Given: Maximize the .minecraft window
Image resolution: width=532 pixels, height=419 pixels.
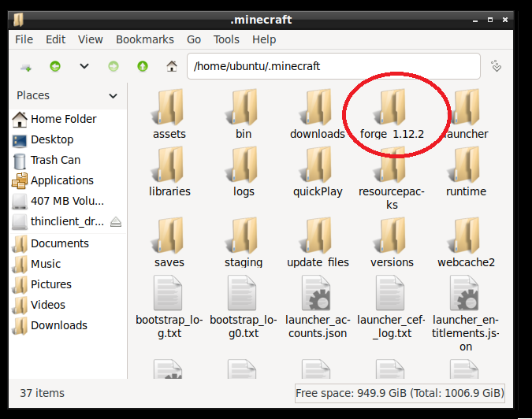Looking at the screenshot, I should [x=490, y=20].
